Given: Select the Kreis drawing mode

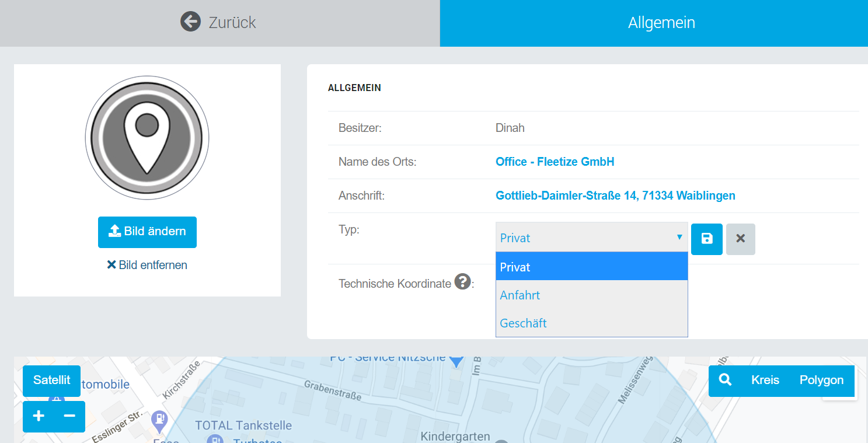Looking at the screenshot, I should [765, 381].
